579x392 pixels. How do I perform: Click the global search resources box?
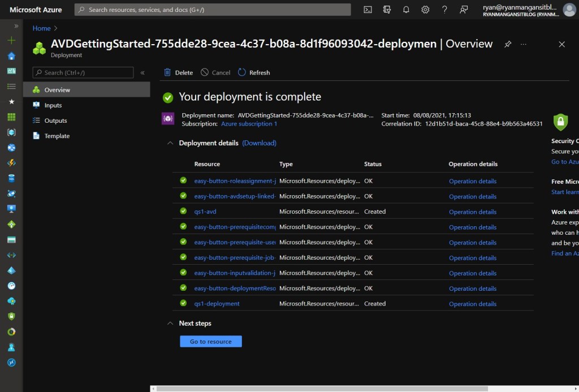(213, 10)
